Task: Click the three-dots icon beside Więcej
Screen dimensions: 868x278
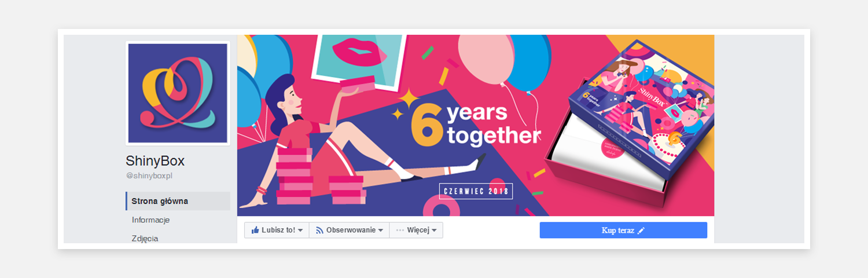Action: click(x=399, y=231)
